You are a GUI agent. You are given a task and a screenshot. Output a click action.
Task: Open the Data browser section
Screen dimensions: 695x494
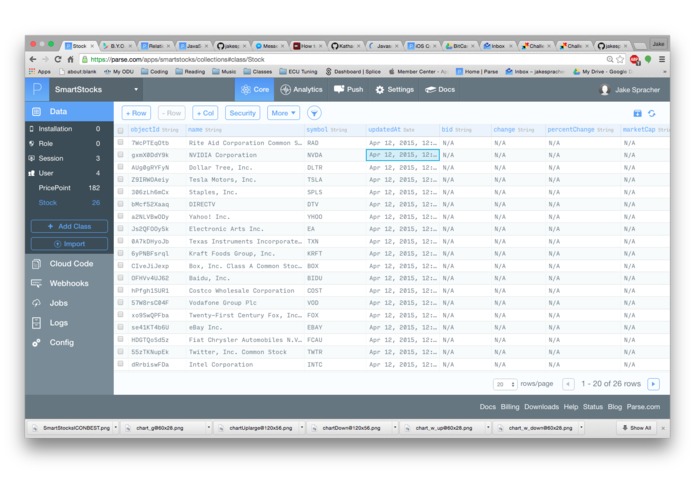(69, 112)
